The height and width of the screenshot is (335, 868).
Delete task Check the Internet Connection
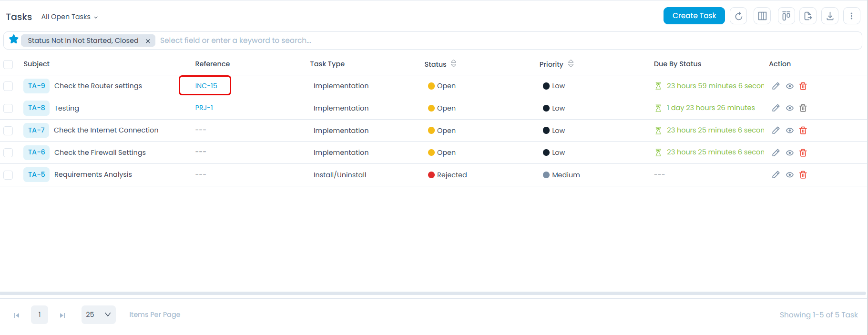coord(803,130)
